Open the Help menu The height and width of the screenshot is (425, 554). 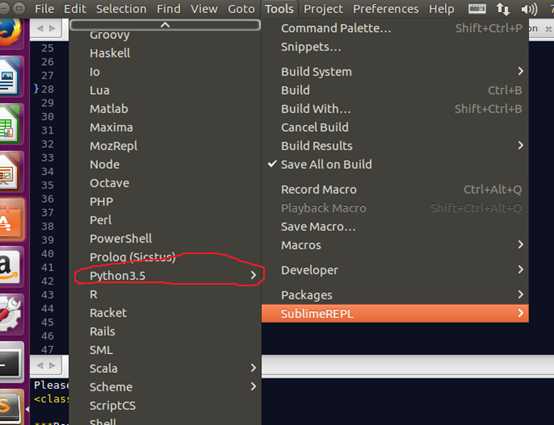point(441,9)
